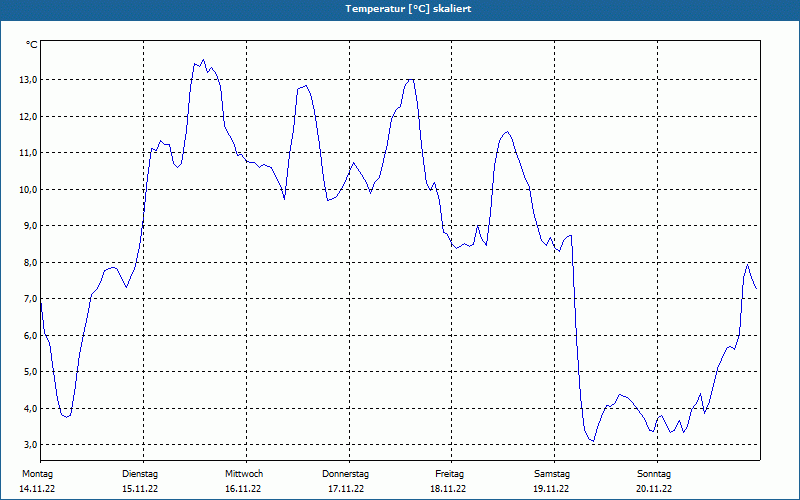
Task: Click the 9,0 y-axis label
Action: 31,226
